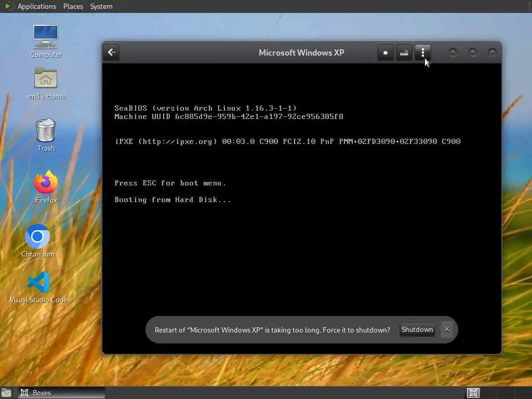Screen dimensions: 532x399
Task: Click the Machine UUID line
Action: (x=229, y=116)
